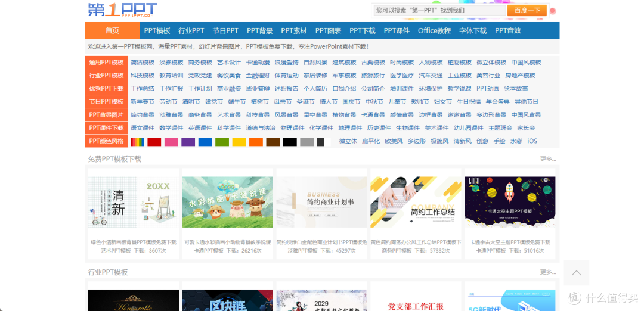Open the 卡通太空主题 rocket template thumbnail

[x=510, y=203]
